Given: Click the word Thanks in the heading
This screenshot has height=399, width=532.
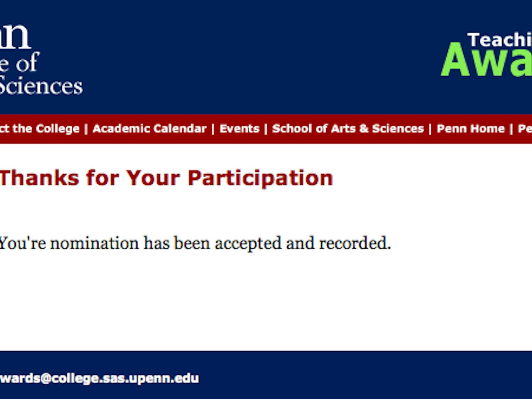Looking at the screenshot, I should tap(39, 178).
